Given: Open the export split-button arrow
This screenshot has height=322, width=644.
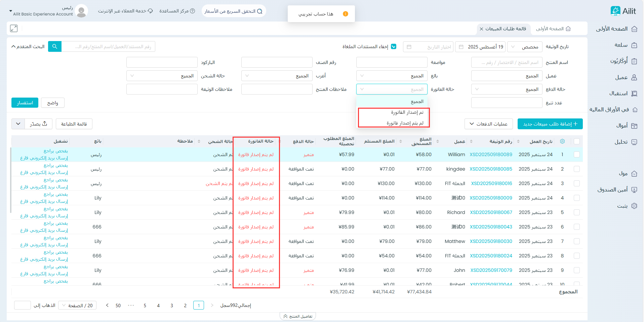Looking at the screenshot, I should [18, 124].
